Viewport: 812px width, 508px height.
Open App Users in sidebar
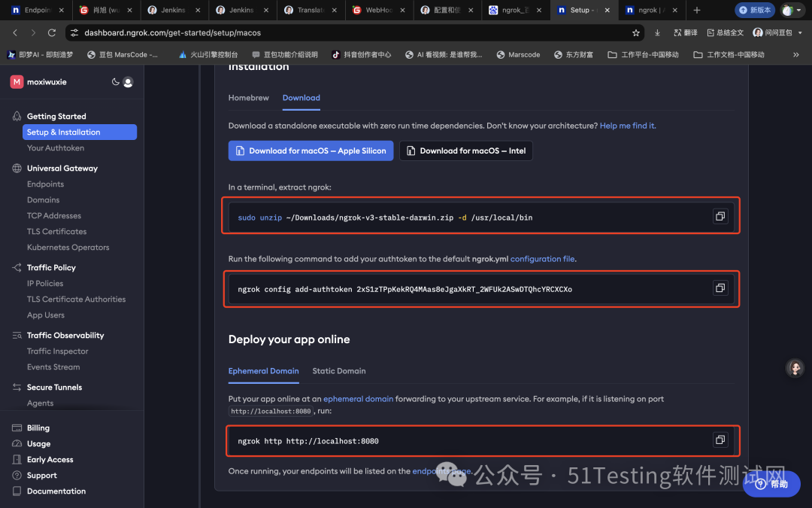click(x=46, y=315)
